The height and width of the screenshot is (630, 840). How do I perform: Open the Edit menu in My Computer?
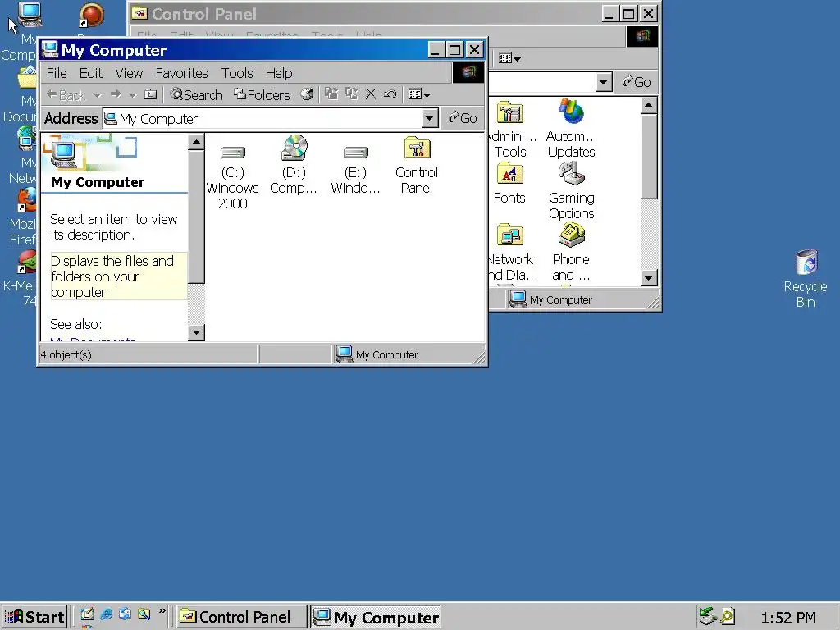tap(91, 73)
